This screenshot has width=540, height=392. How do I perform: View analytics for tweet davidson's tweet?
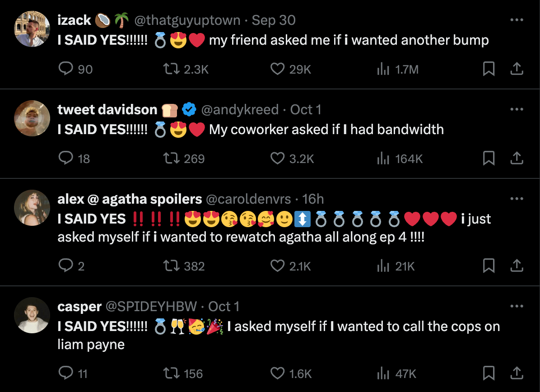pos(383,158)
